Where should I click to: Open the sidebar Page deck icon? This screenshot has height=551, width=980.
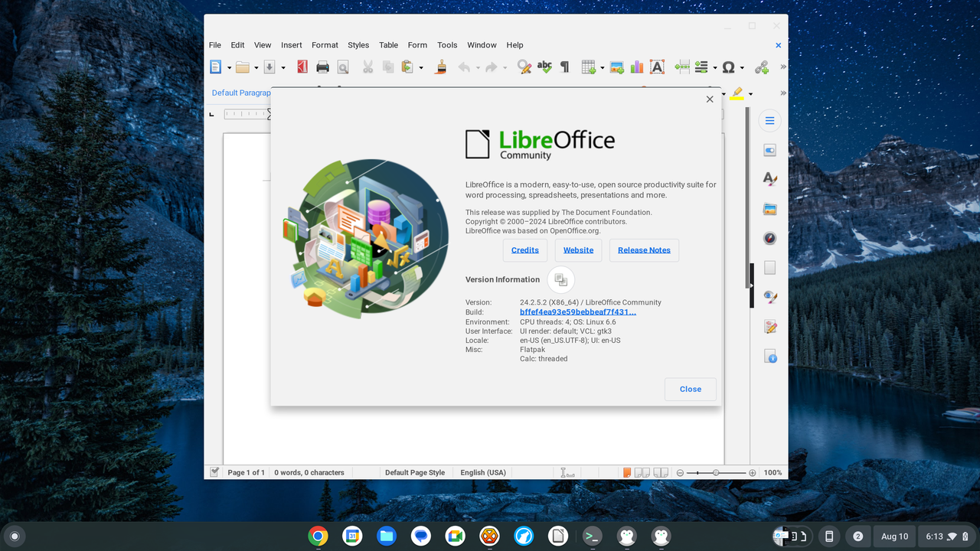coord(770,268)
